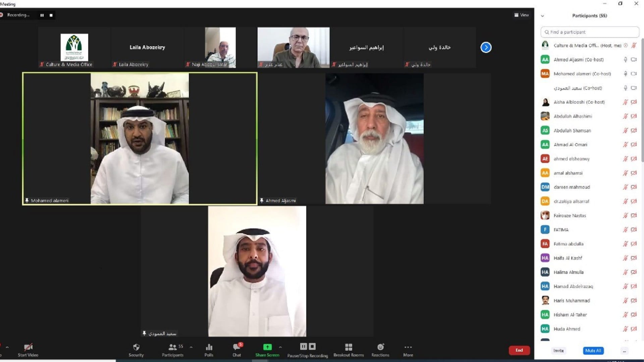Image resolution: width=644 pixels, height=362 pixels.
Task: Click Mute All
Action: point(593,351)
